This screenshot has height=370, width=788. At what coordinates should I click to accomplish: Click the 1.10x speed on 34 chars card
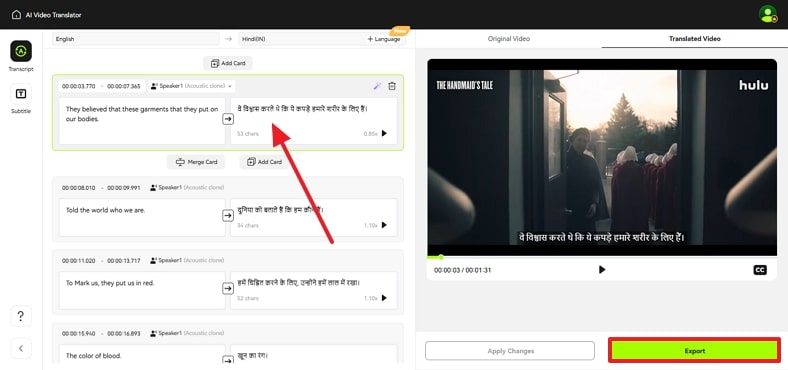click(x=370, y=225)
